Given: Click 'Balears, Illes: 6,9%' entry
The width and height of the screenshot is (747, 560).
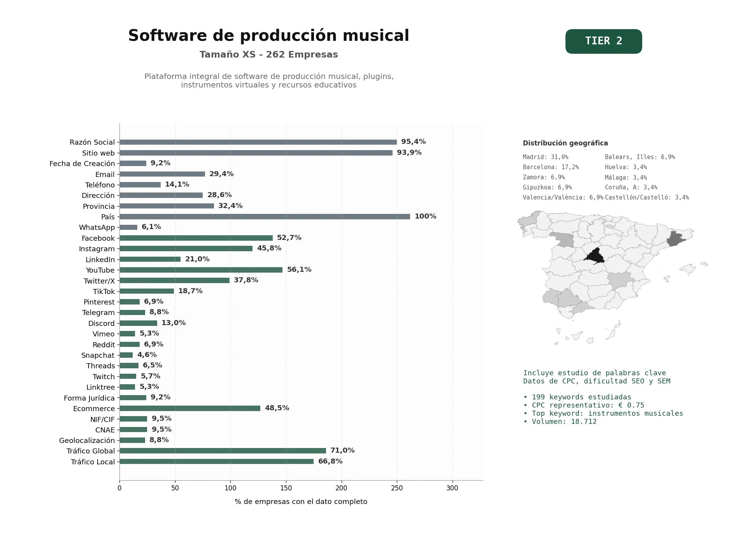Looking at the screenshot, I should [640, 157].
